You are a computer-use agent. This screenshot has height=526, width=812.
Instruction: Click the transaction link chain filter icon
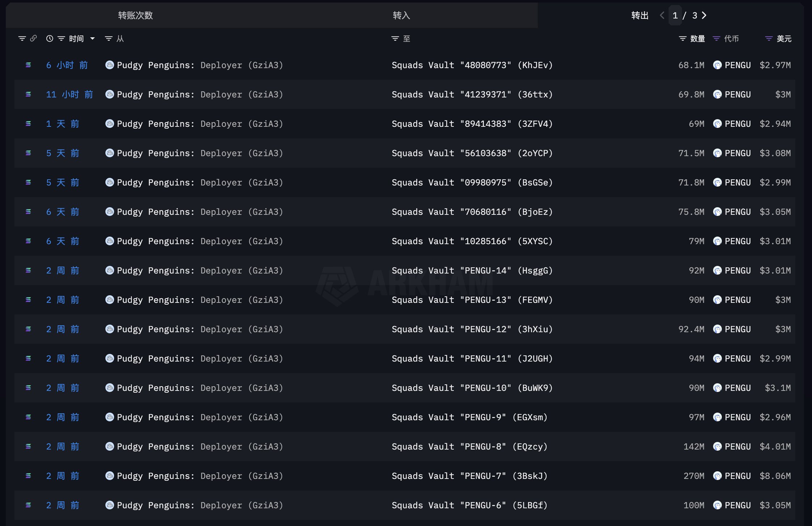[33, 38]
